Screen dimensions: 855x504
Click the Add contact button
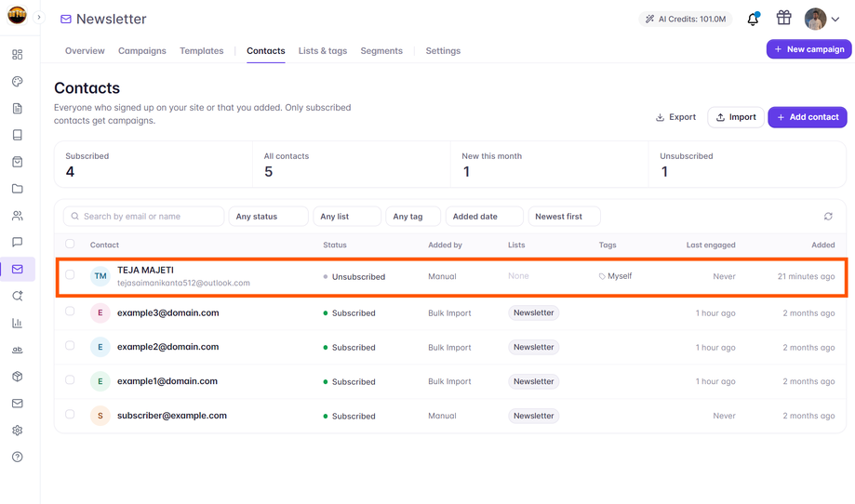tap(808, 117)
